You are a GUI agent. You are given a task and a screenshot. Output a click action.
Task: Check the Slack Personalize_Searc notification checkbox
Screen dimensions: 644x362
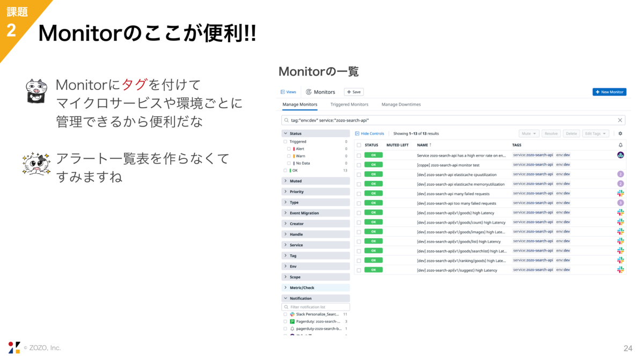click(x=286, y=314)
